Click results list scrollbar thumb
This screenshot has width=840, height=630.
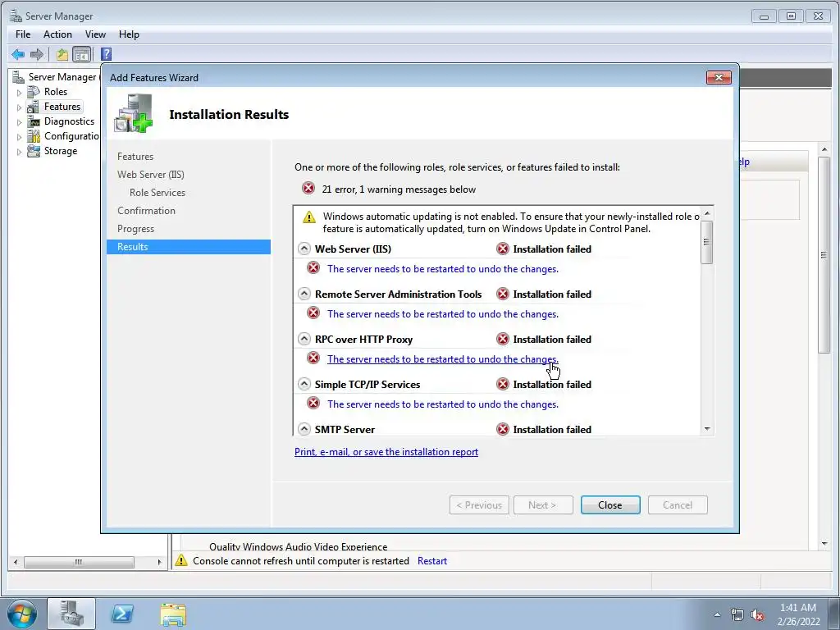click(x=707, y=242)
